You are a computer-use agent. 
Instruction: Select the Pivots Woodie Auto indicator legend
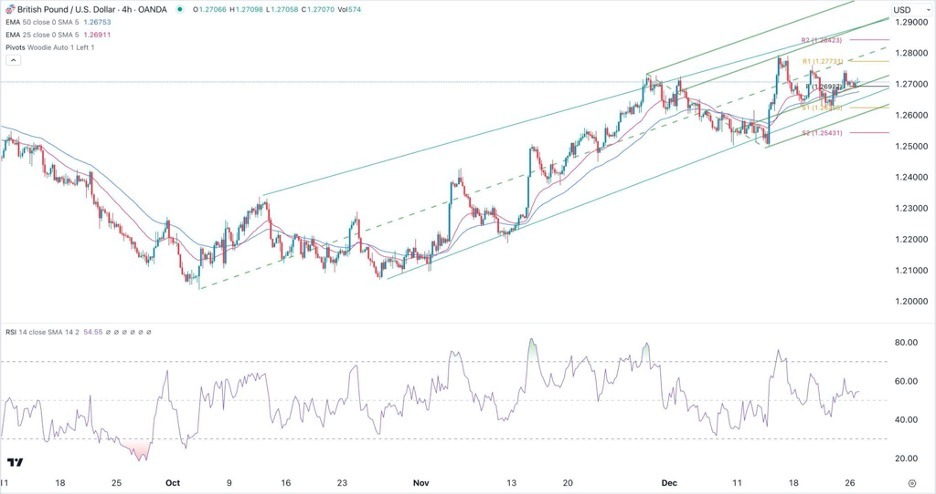click(x=50, y=47)
